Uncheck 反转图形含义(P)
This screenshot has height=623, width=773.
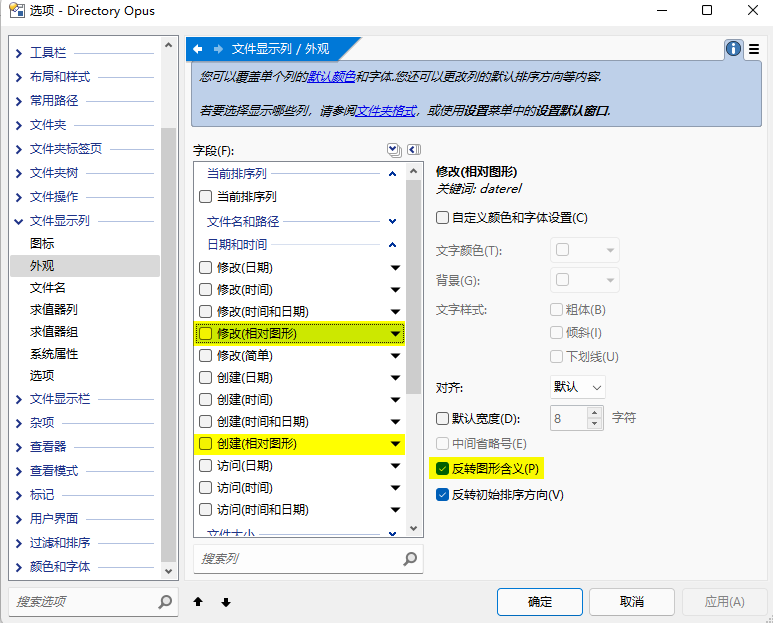(442, 468)
